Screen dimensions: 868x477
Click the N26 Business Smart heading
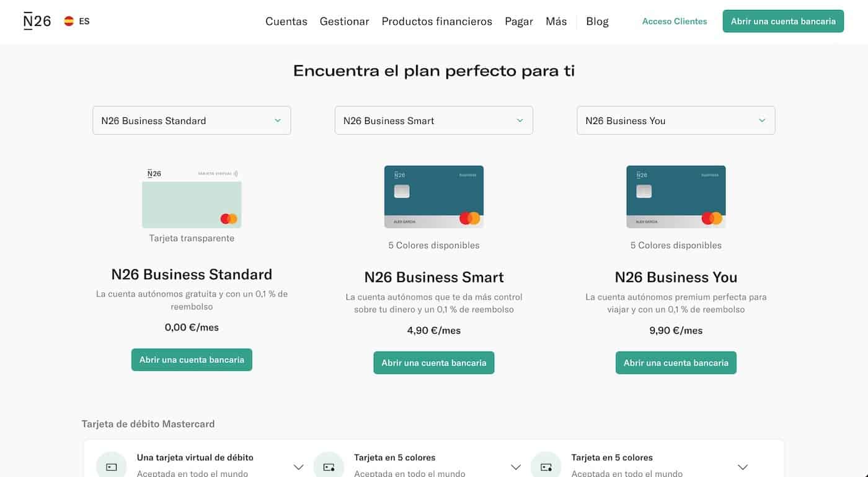(x=434, y=277)
